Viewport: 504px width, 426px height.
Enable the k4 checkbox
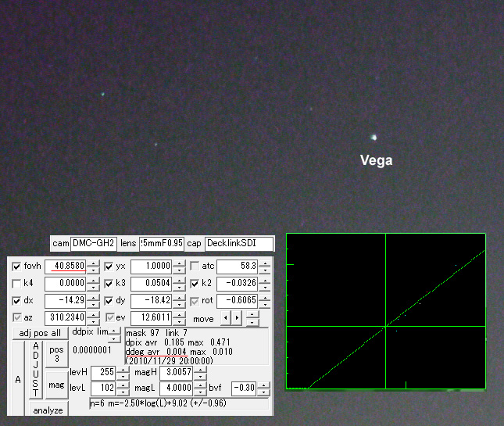[17, 283]
